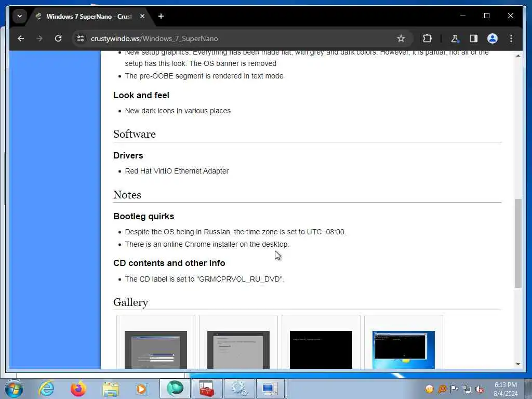Toggle the side panel icon
The width and height of the screenshot is (532, 399).
pos(474,38)
